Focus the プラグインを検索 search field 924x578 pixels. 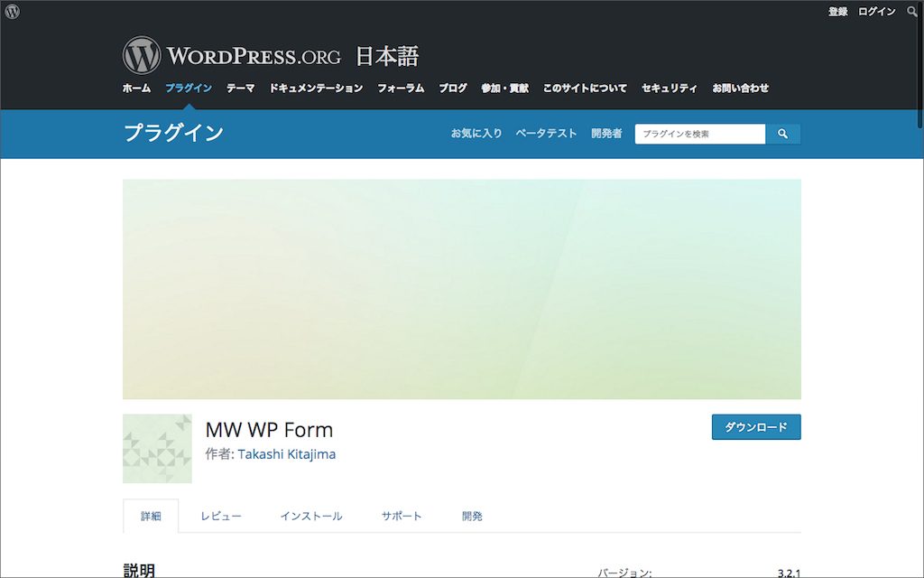pyautogui.click(x=700, y=134)
